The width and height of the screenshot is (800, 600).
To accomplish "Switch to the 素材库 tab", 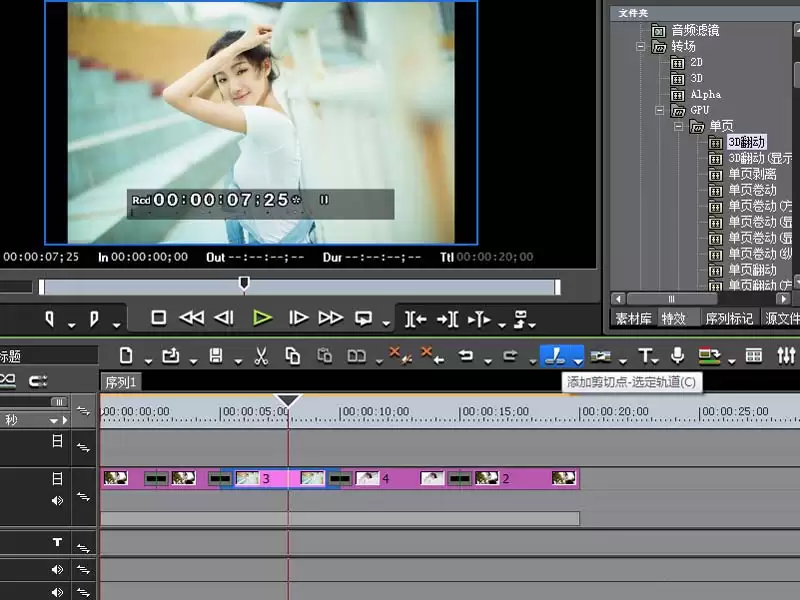I will coord(633,319).
